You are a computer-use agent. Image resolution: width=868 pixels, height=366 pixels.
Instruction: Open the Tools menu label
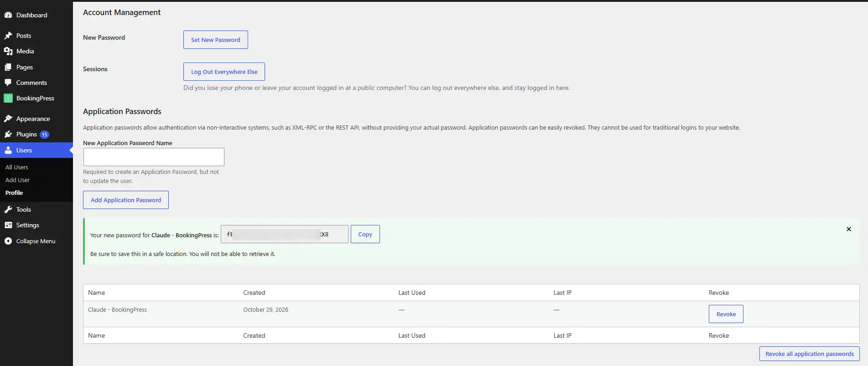coord(24,209)
